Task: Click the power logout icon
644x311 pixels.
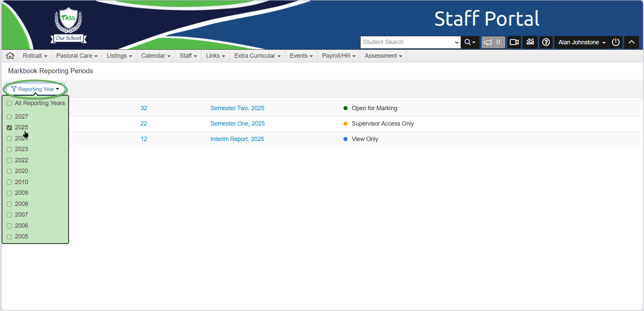Action: click(615, 42)
